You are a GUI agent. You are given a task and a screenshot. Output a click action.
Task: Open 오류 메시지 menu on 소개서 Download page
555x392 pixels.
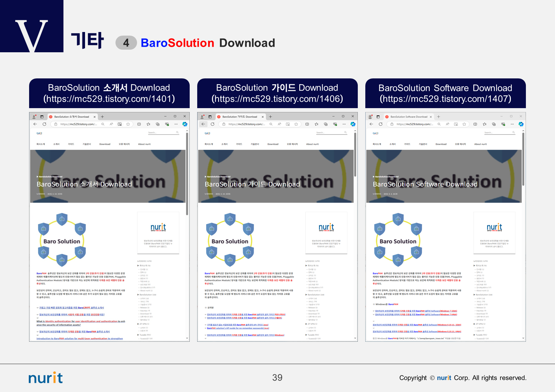[124, 144]
